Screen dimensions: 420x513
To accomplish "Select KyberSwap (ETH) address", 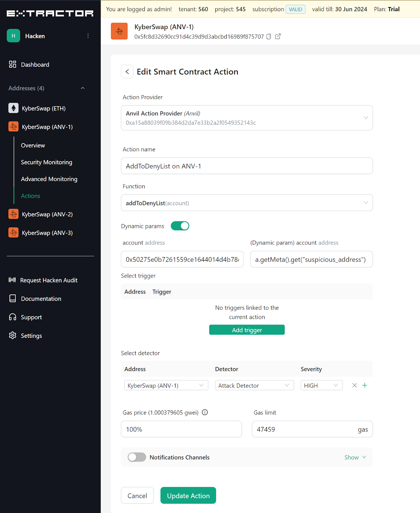I will pyautogui.click(x=44, y=108).
